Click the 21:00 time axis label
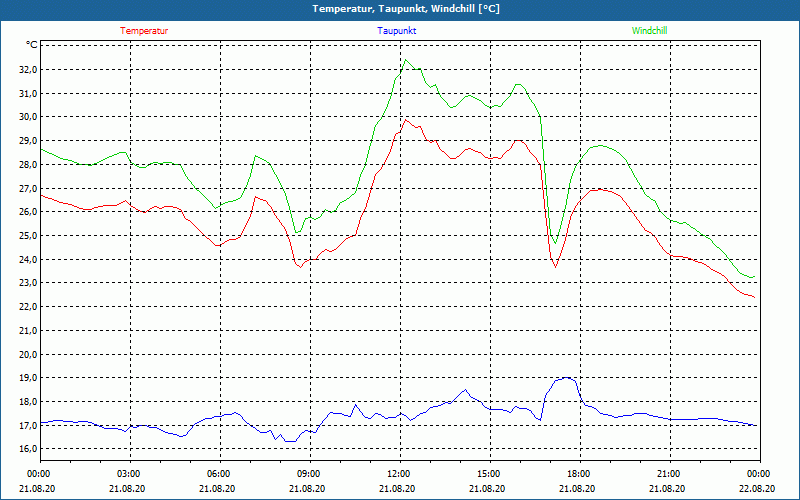800x500 pixels. coord(670,474)
